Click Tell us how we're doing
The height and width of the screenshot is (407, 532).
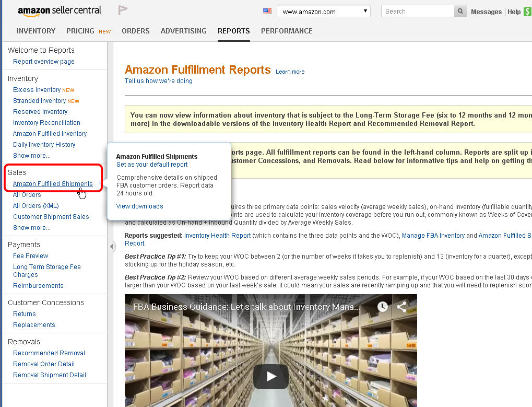[x=158, y=81]
